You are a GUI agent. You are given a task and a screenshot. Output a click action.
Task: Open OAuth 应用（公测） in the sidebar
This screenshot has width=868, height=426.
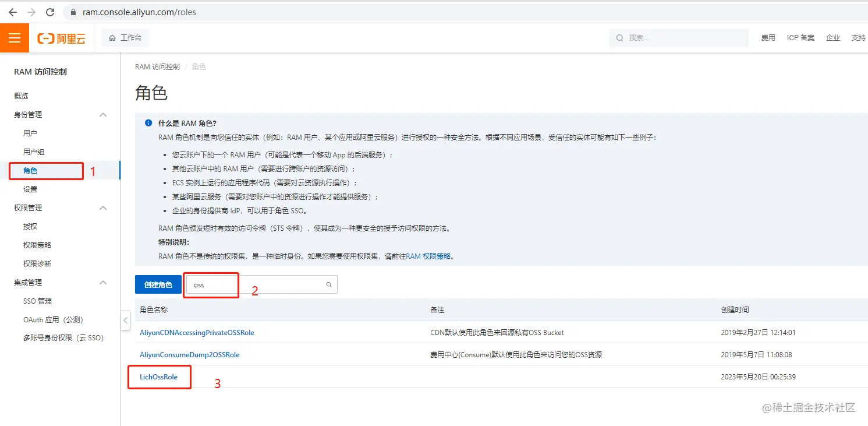click(x=54, y=320)
